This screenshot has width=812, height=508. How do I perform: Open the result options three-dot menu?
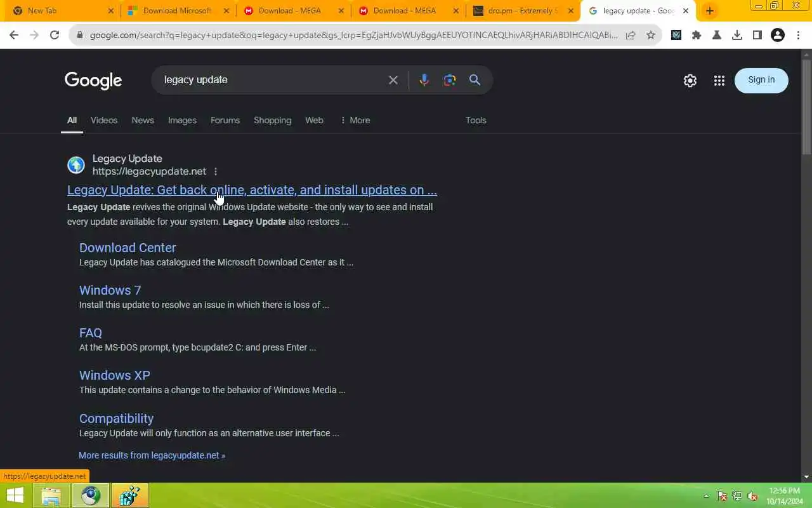[x=216, y=171]
